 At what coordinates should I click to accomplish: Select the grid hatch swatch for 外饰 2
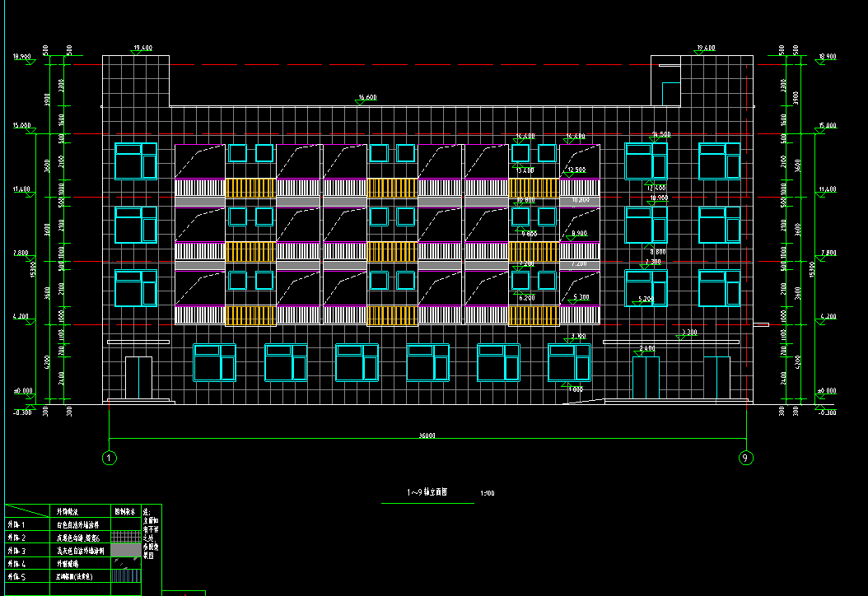(x=125, y=536)
